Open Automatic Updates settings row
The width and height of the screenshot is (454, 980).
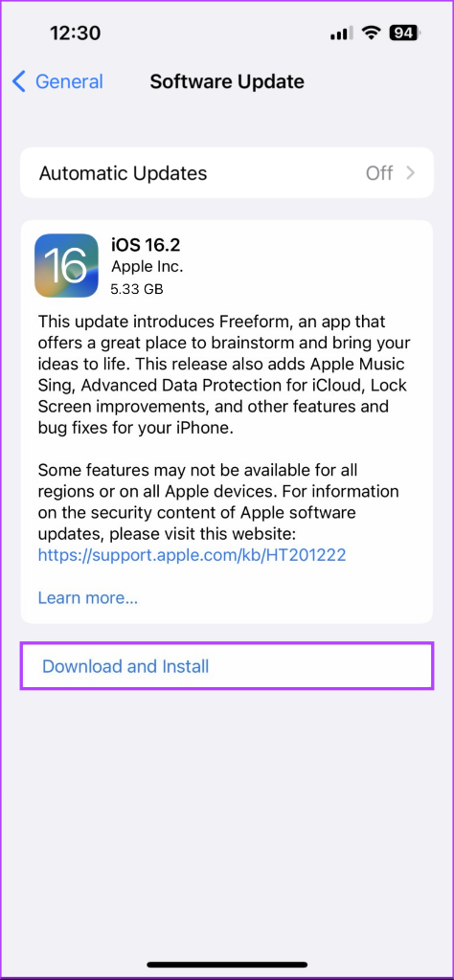coord(227,172)
